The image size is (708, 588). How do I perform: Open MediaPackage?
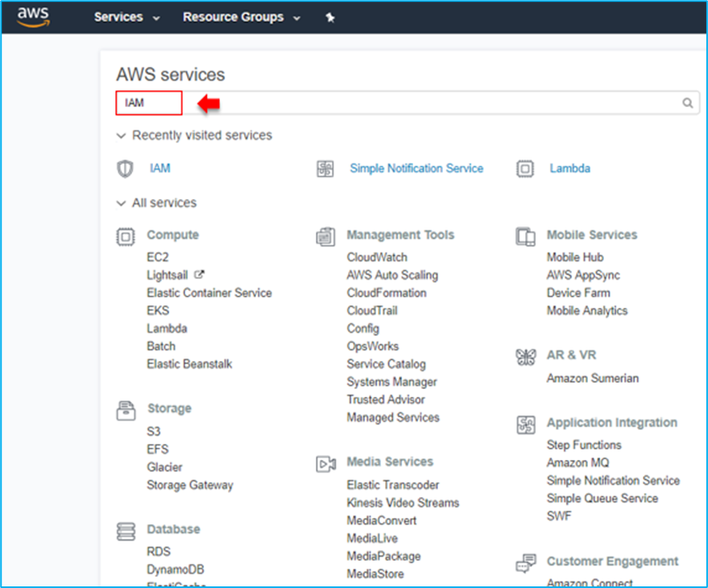pyautogui.click(x=383, y=557)
